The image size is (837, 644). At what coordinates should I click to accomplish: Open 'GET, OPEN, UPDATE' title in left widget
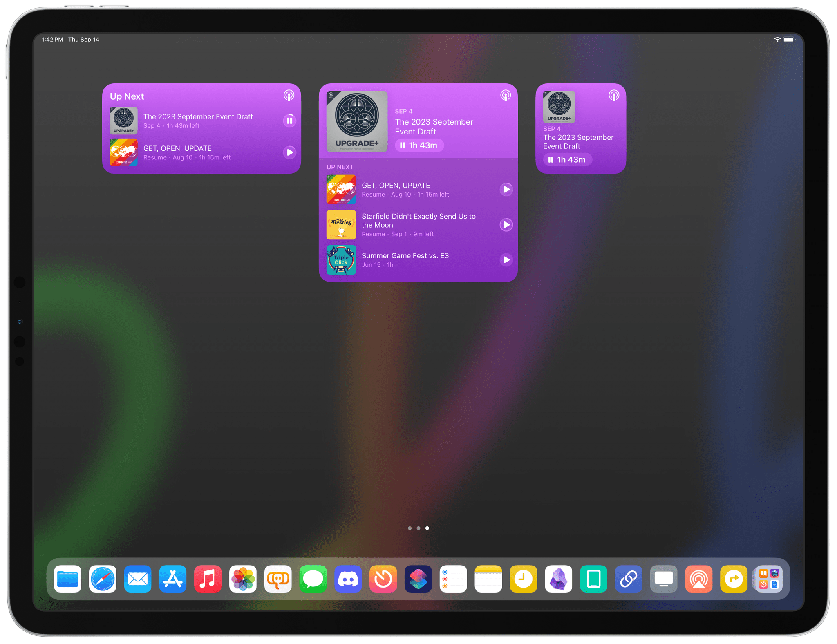177,148
